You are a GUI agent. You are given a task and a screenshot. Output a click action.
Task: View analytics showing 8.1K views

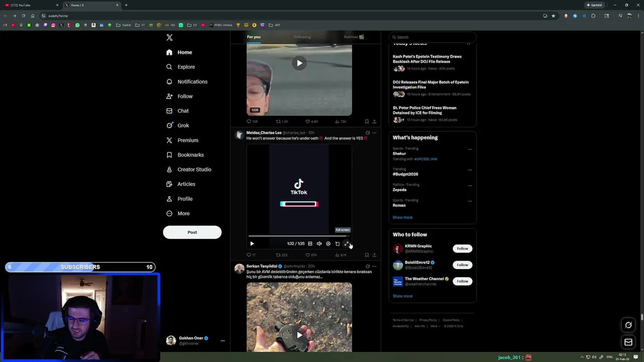(341, 255)
